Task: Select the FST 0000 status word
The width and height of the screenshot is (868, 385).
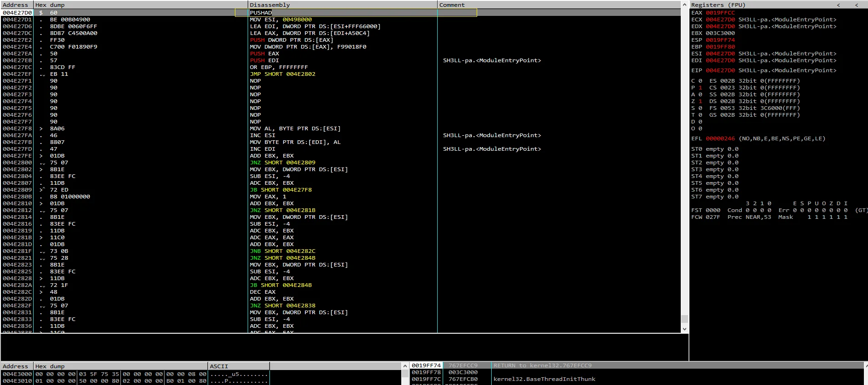Action: tap(706, 210)
